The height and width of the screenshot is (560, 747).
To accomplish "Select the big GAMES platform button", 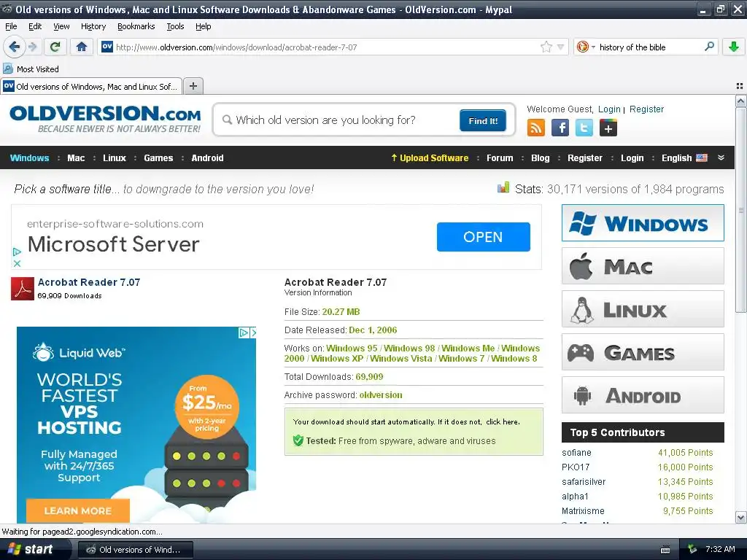I will [643, 352].
